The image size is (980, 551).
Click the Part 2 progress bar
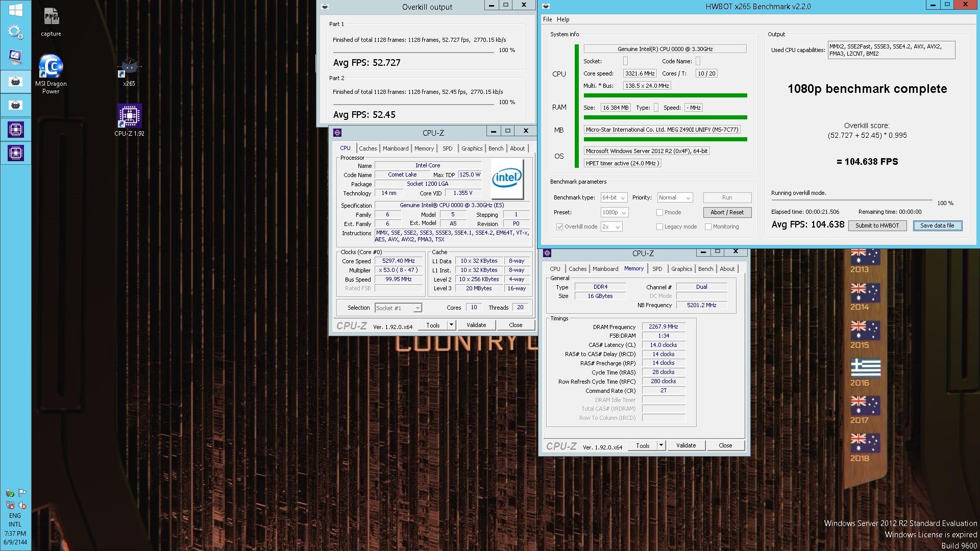point(413,104)
